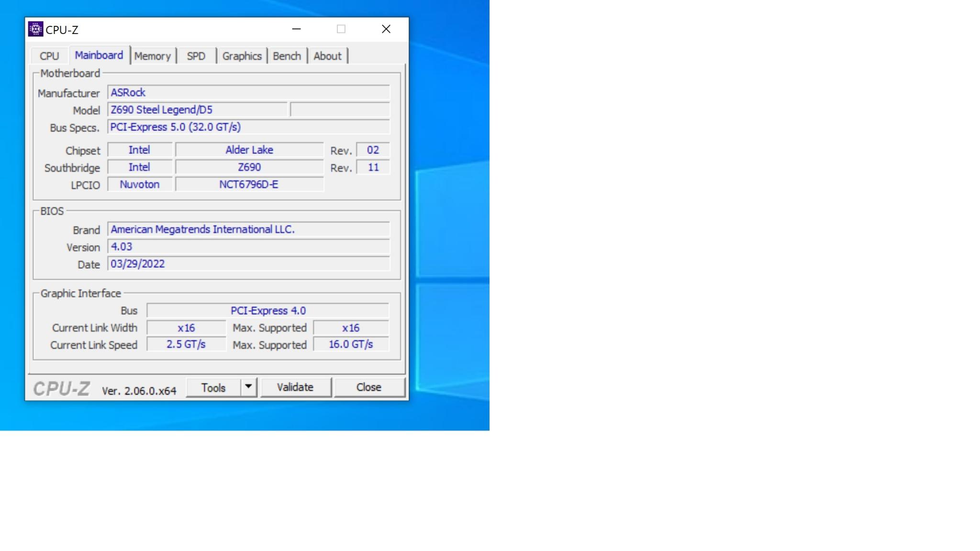This screenshot has width=980, height=551.
Task: Click the CPU-Z app icon in title bar
Action: coord(35,29)
